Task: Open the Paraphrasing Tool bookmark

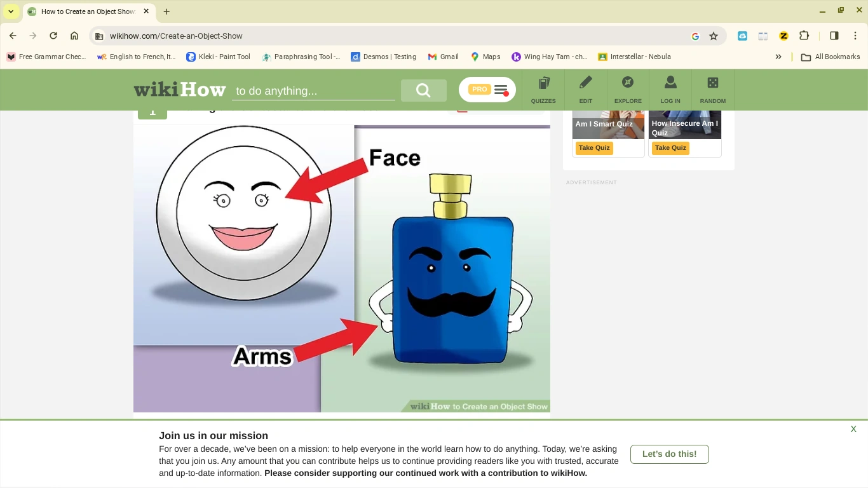Action: click(x=301, y=57)
